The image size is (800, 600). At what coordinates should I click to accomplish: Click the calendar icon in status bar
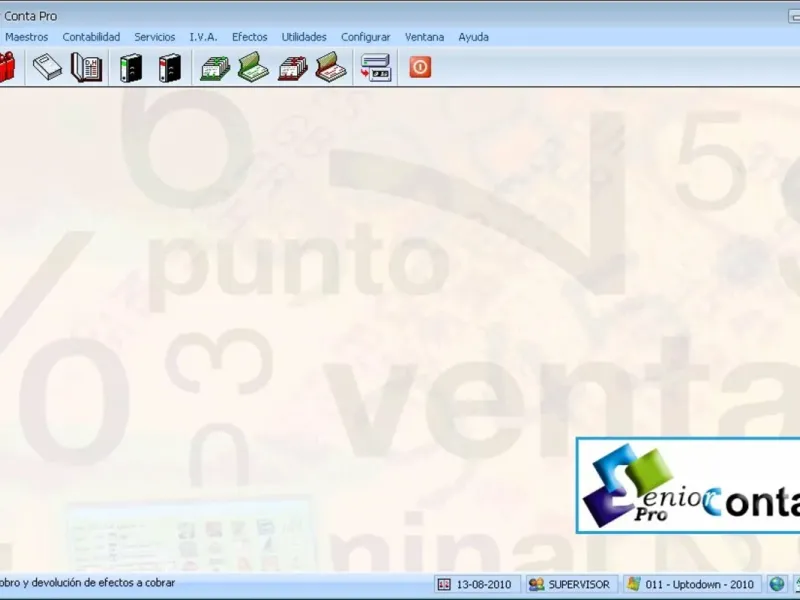(x=444, y=584)
